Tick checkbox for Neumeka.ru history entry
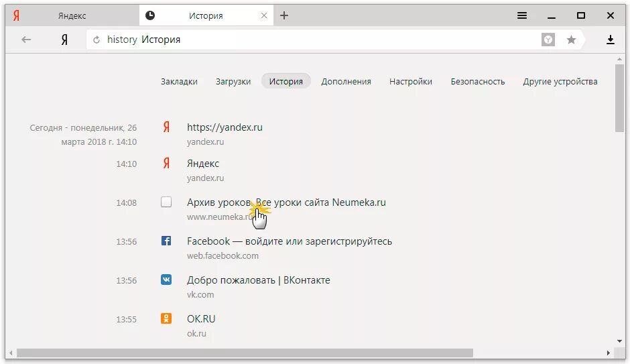The image size is (630, 364). coord(166,202)
